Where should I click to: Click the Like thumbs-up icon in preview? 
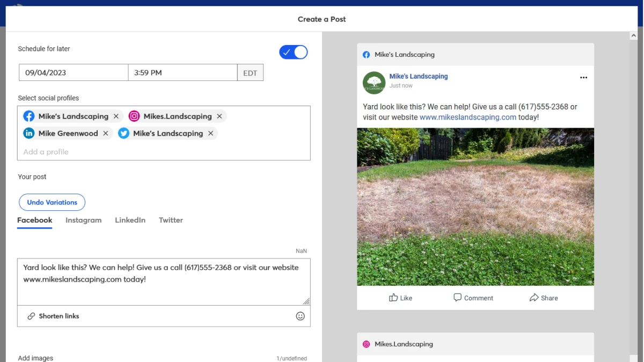click(393, 298)
